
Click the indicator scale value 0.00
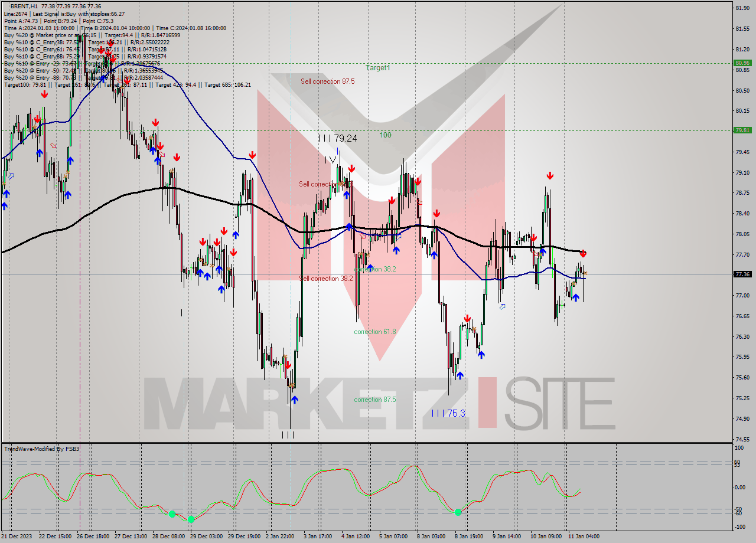[741, 488]
